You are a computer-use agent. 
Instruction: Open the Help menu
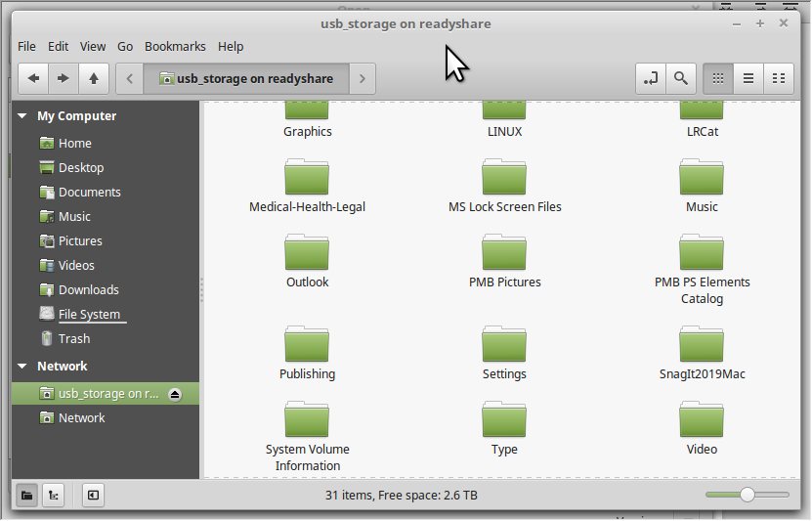click(x=231, y=47)
